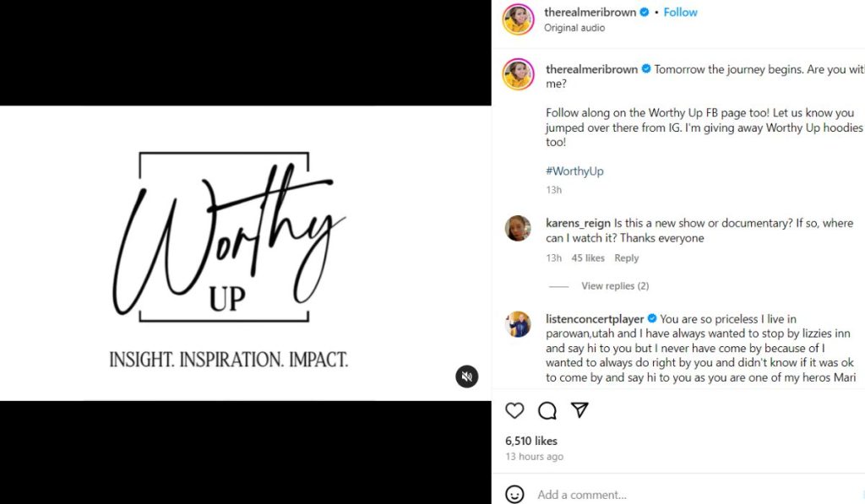Like the post with the heart icon
Viewport: 865px width, 504px height.
514,411
